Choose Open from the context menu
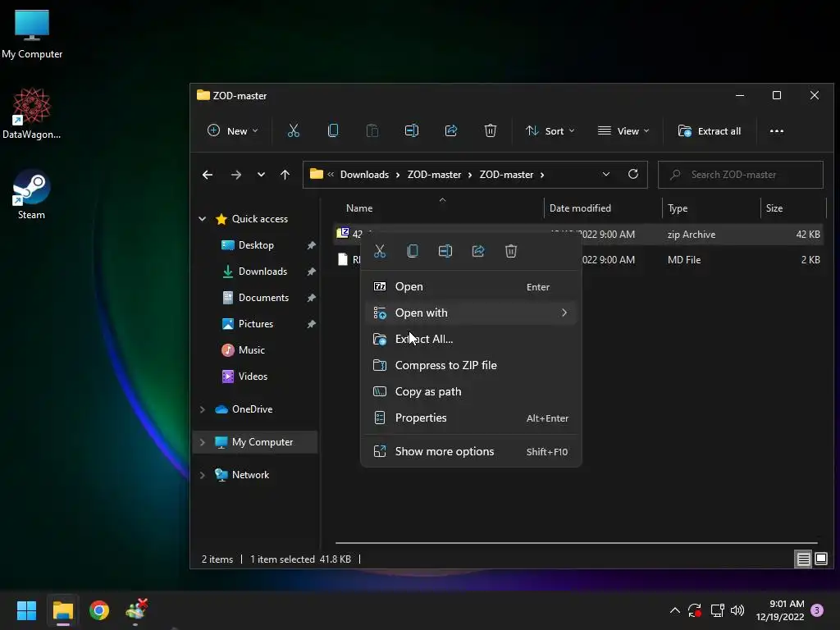 point(470,286)
